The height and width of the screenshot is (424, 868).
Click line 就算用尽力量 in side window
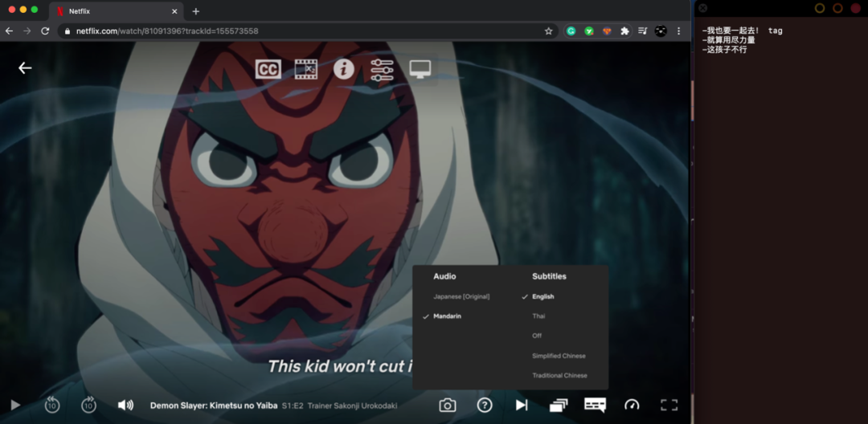(728, 40)
